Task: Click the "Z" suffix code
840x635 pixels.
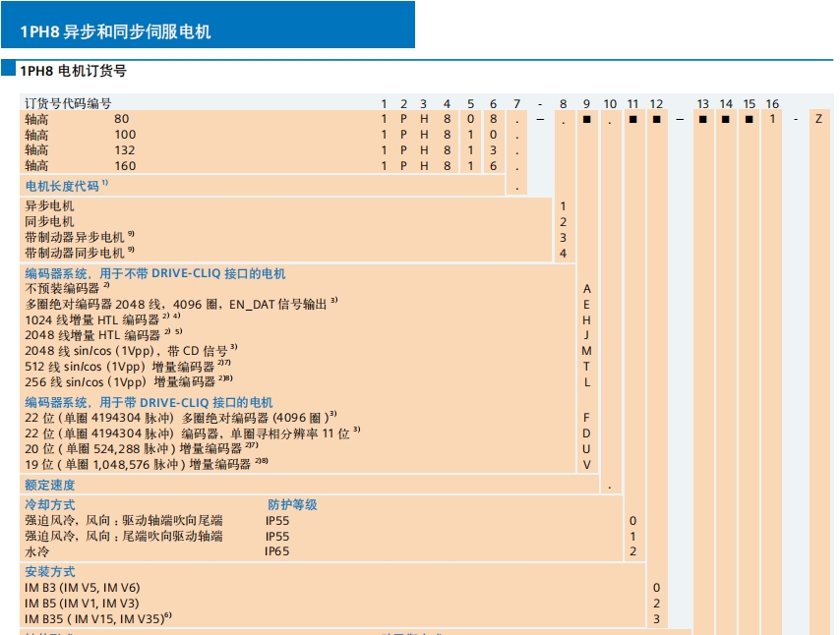Action: (818, 119)
